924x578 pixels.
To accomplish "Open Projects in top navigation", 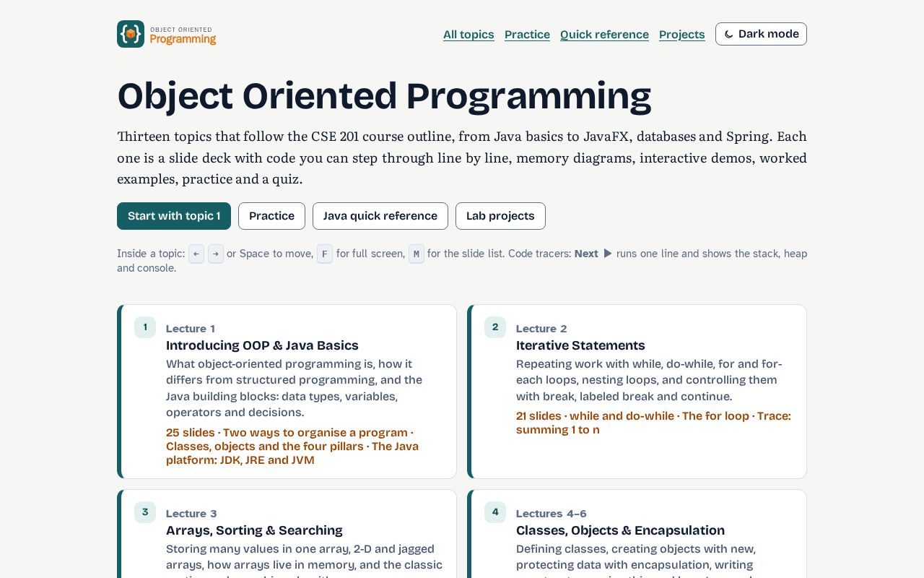I will 682,35.
